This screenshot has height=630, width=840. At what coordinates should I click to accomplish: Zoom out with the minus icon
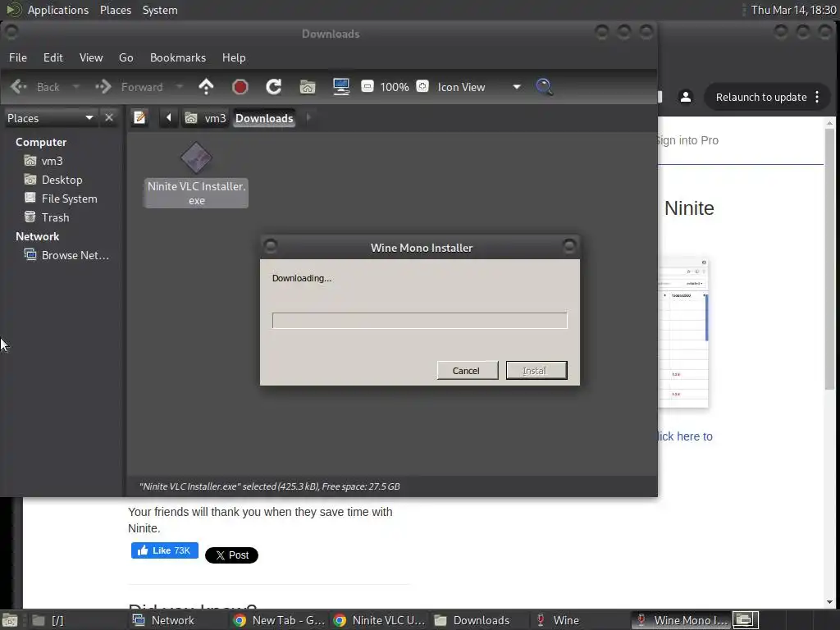point(367,86)
